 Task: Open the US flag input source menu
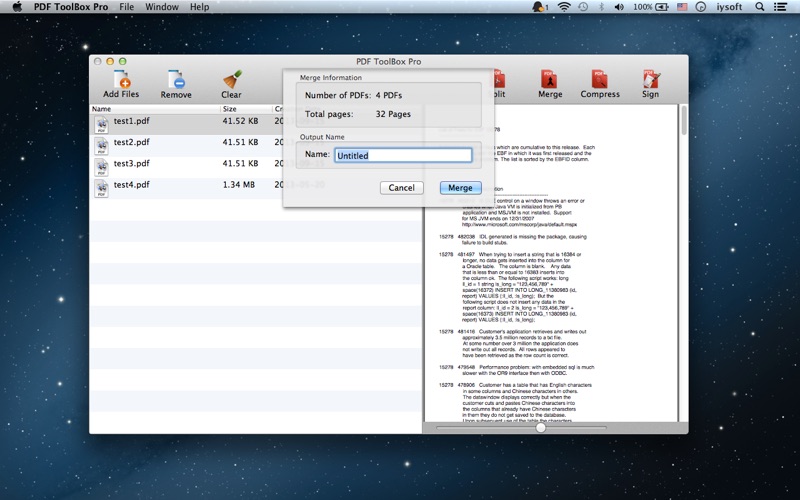682,7
